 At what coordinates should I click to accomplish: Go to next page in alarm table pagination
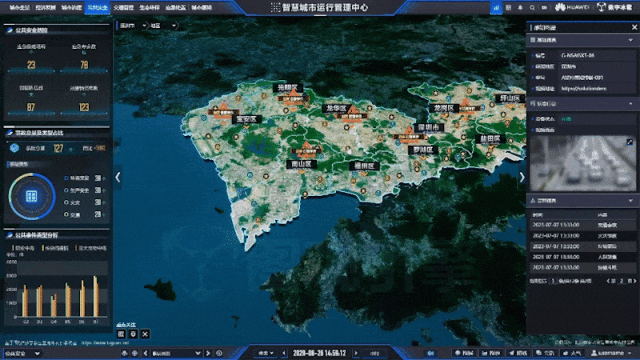point(635,281)
